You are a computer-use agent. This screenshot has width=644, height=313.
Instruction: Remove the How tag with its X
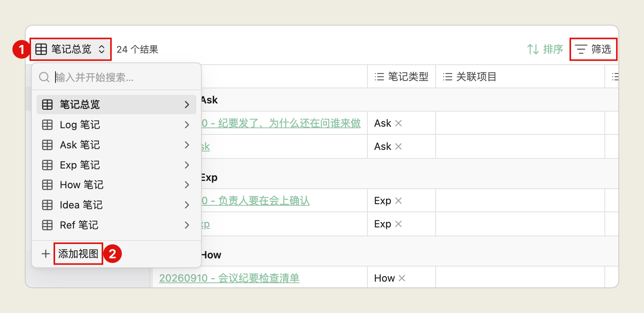[x=402, y=278]
